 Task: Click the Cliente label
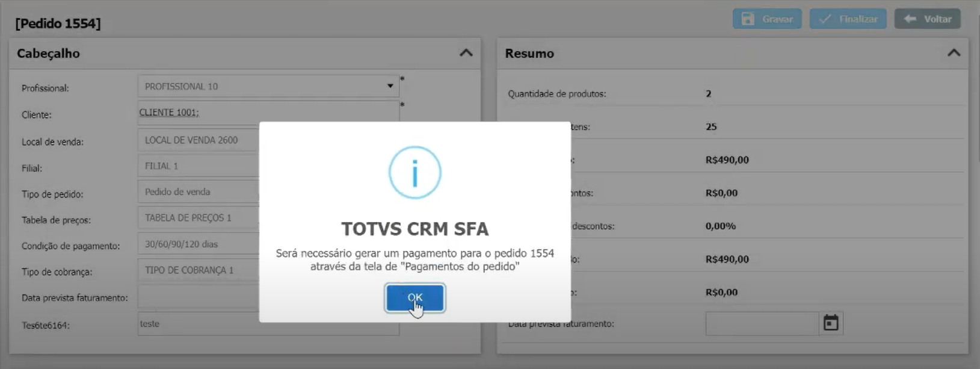[x=37, y=115]
